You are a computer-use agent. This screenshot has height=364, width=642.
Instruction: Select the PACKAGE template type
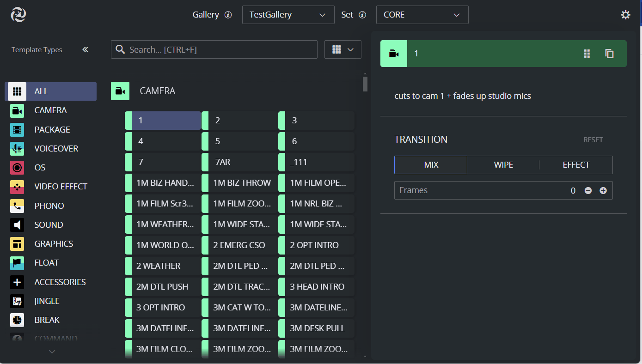click(x=52, y=130)
